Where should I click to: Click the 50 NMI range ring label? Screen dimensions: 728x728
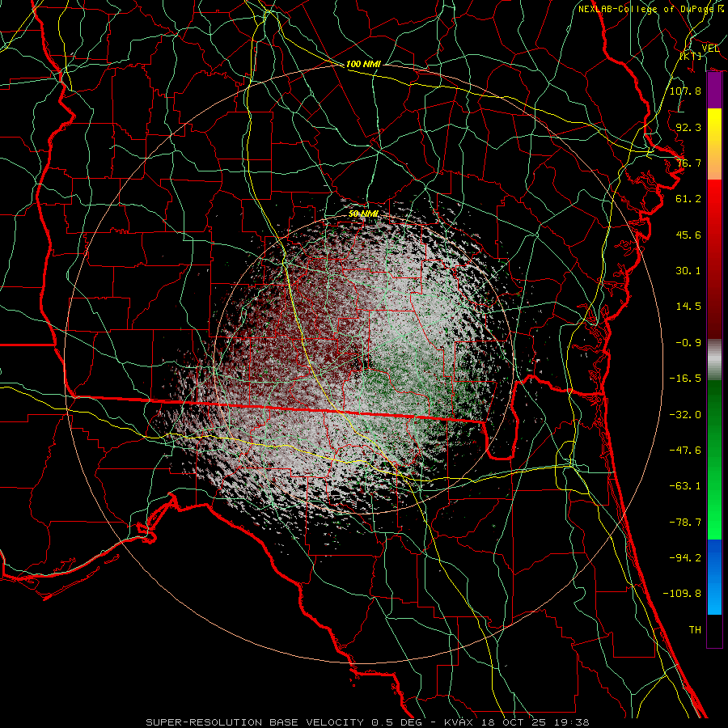point(363,214)
